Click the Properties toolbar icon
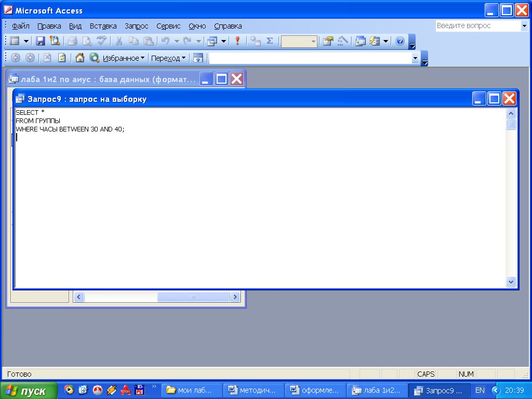Image resolution: width=532 pixels, height=399 pixels. (328, 42)
